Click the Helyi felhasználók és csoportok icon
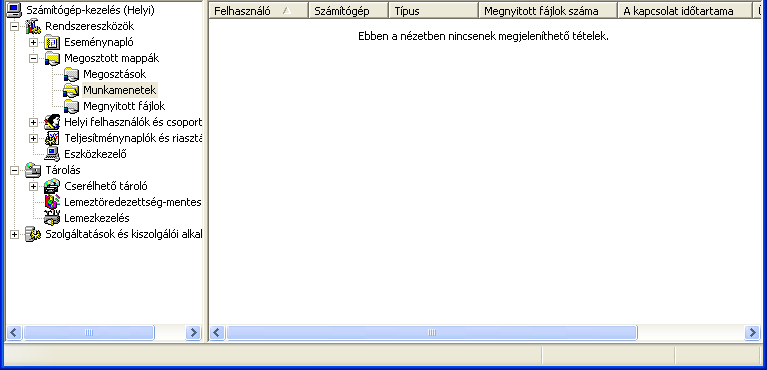This screenshot has height=370, width=767. coord(52,122)
